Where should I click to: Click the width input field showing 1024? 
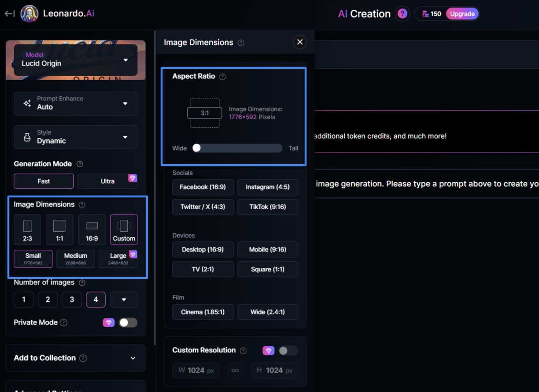pos(196,370)
